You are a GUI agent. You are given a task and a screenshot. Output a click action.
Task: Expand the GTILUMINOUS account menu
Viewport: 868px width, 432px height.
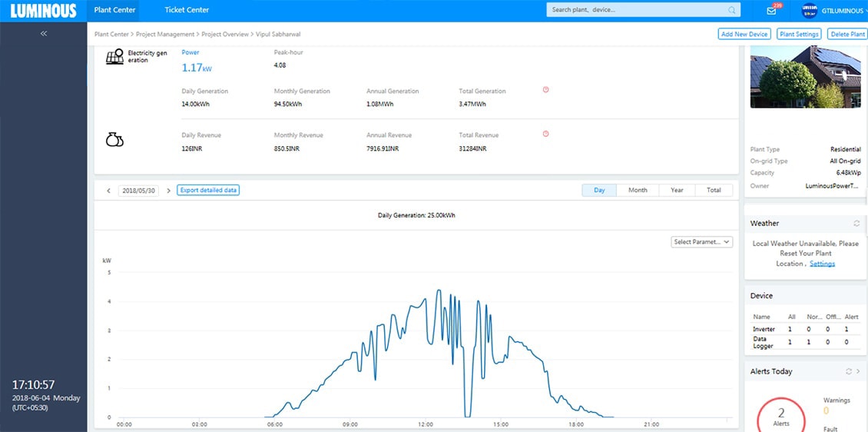point(843,11)
